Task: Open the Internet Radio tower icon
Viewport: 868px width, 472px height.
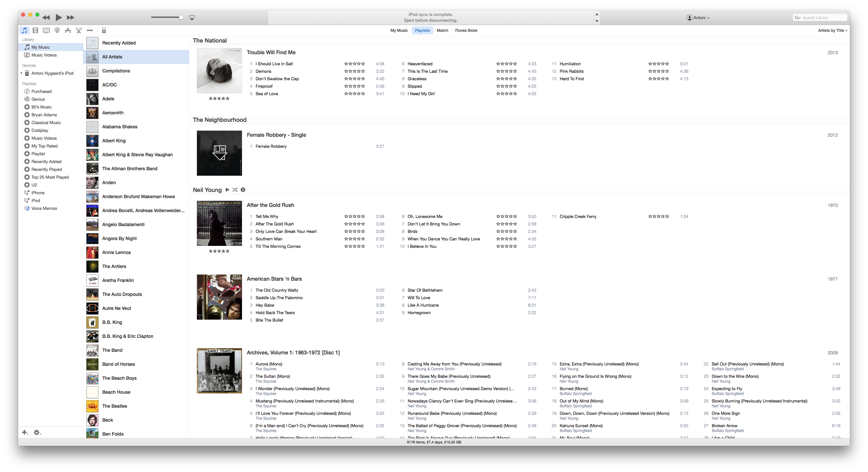Action: click(x=79, y=30)
